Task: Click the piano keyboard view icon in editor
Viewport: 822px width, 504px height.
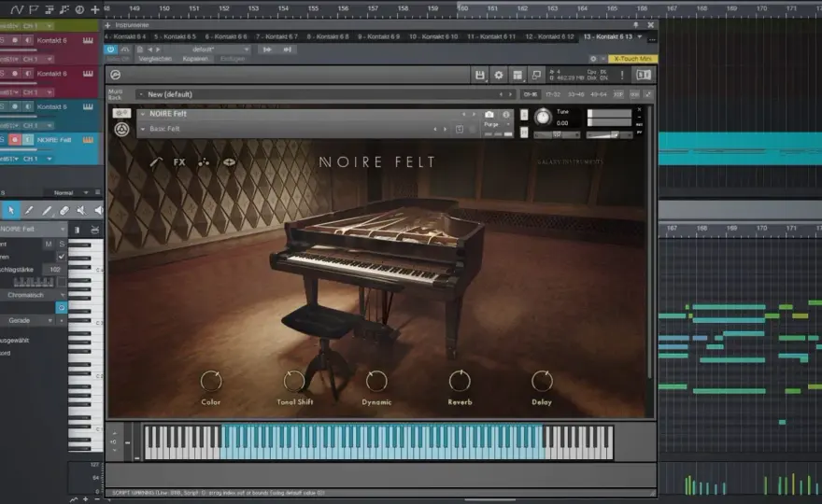Action: pyautogui.click(x=77, y=230)
